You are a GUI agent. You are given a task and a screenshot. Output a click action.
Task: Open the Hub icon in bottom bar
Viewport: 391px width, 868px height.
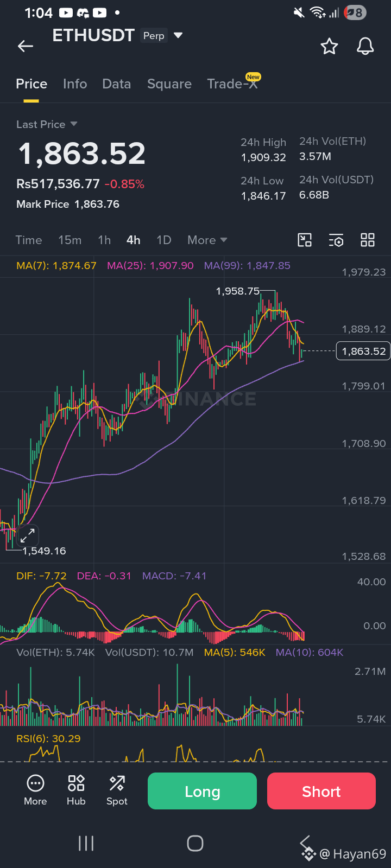pos(76,790)
